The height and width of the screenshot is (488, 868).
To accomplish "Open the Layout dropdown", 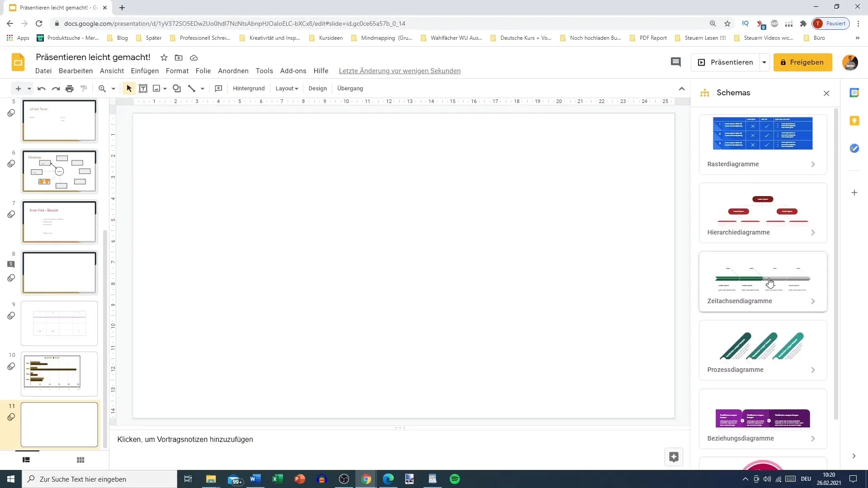I will pos(287,89).
